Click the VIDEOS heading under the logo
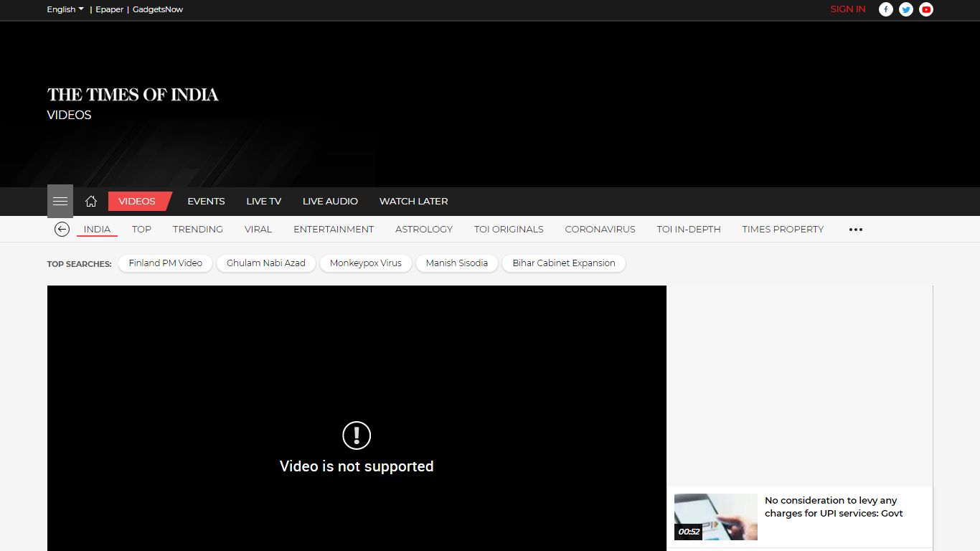Image resolution: width=980 pixels, height=551 pixels. click(x=69, y=116)
